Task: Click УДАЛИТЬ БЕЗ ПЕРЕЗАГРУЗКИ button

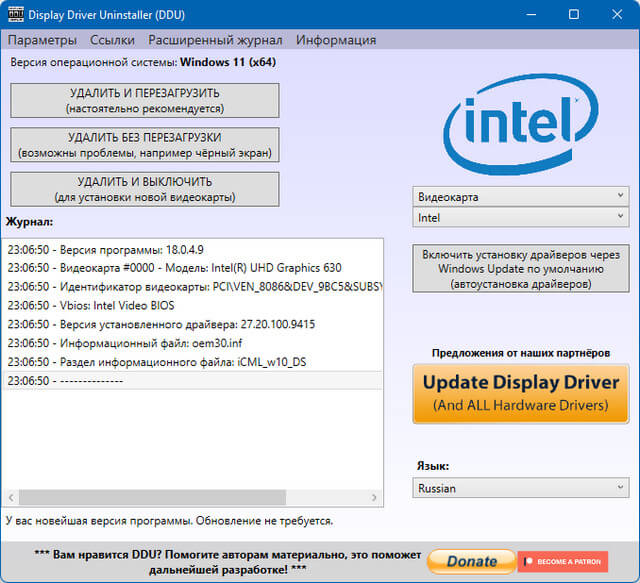Action: tap(145, 145)
